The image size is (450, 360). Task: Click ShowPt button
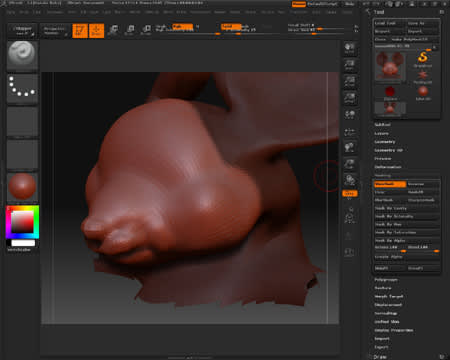pos(423,268)
